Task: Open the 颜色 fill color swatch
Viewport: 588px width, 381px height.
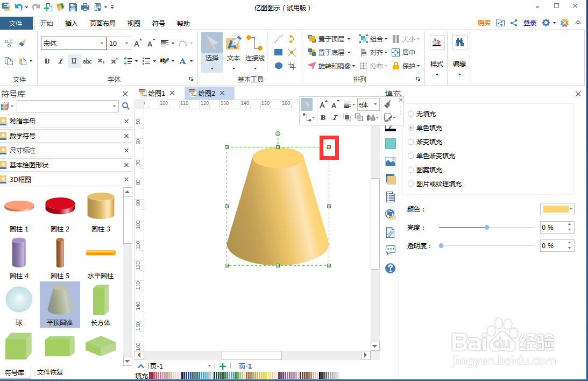Action: click(x=557, y=209)
